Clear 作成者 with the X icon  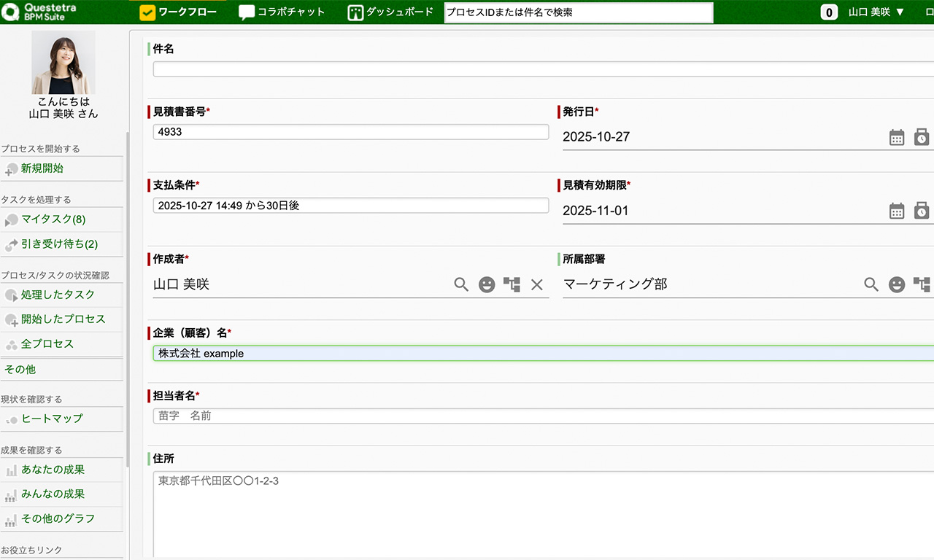(x=537, y=284)
